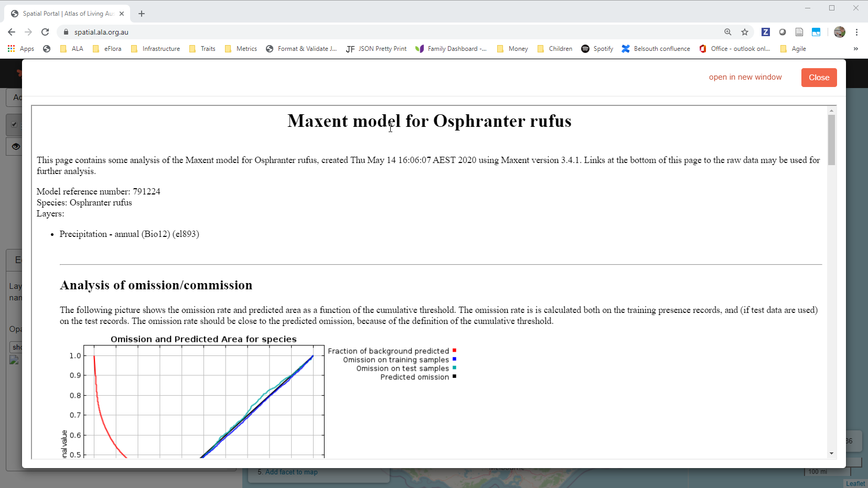Click the black Predicted omission legend swatch
The image size is (868, 488).
(454, 376)
